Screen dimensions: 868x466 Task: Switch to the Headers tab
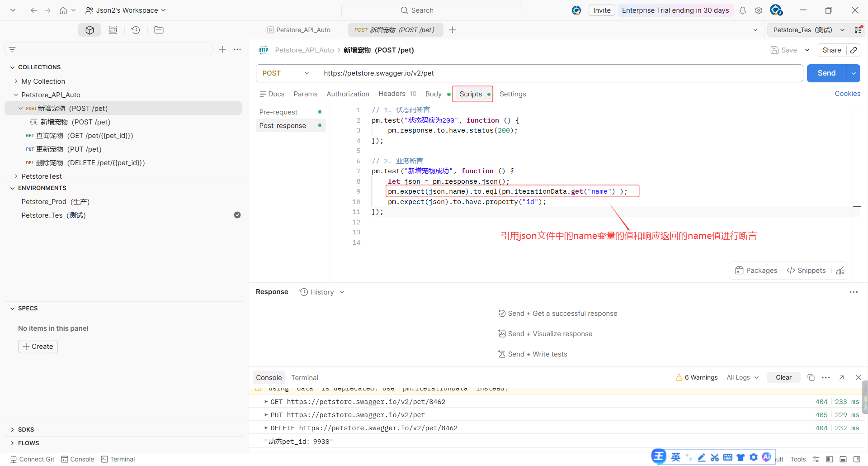click(397, 94)
